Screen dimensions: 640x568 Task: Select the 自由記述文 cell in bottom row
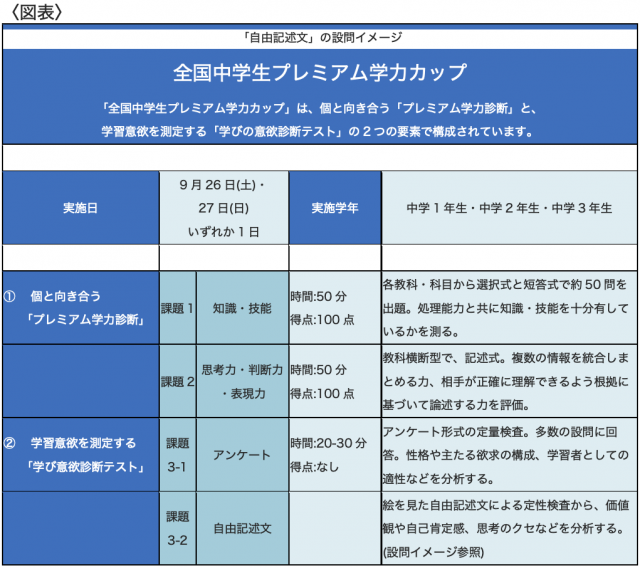coord(242,527)
